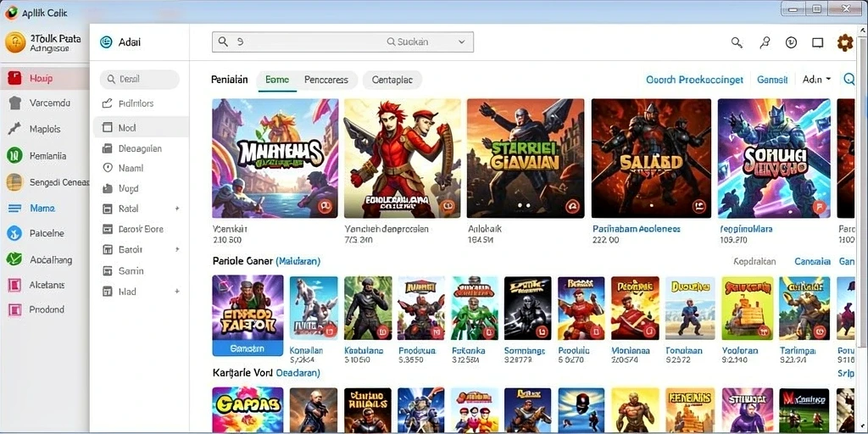Click the Canaraia link in Pariole Ganer row

coord(812,261)
